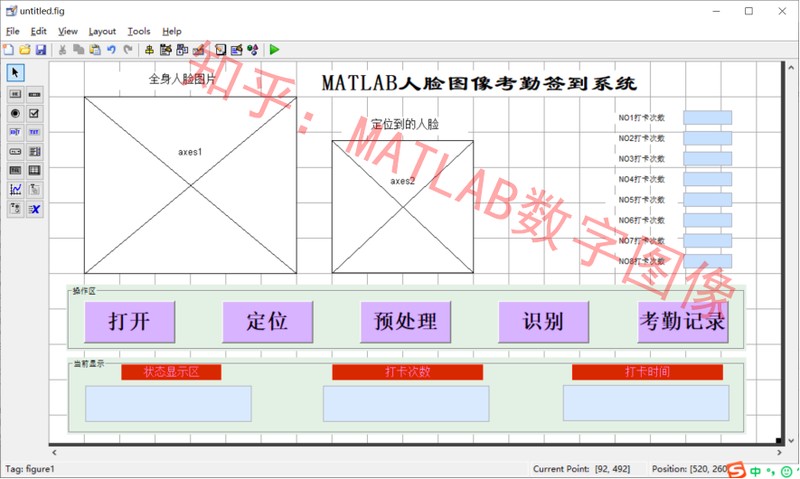Click the horizontal scrollbar right arrow
Screen dimensions: 800x479
(779, 452)
